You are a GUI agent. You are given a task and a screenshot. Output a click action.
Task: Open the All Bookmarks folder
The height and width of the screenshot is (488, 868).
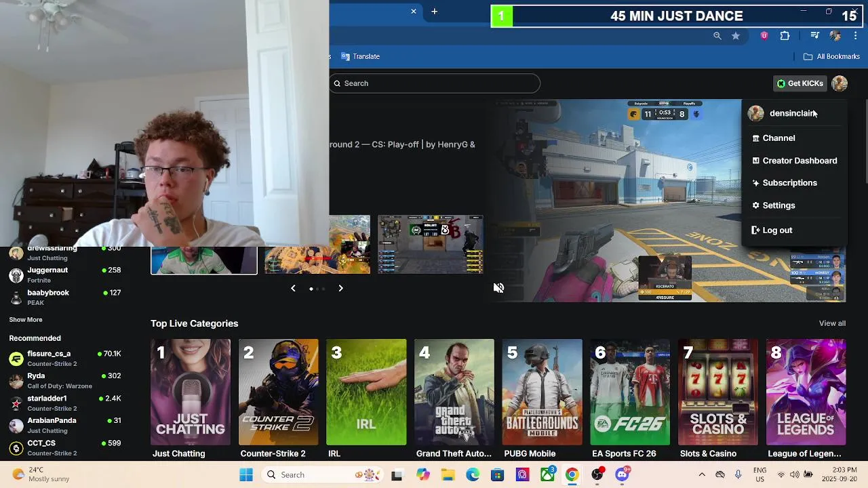(831, 56)
